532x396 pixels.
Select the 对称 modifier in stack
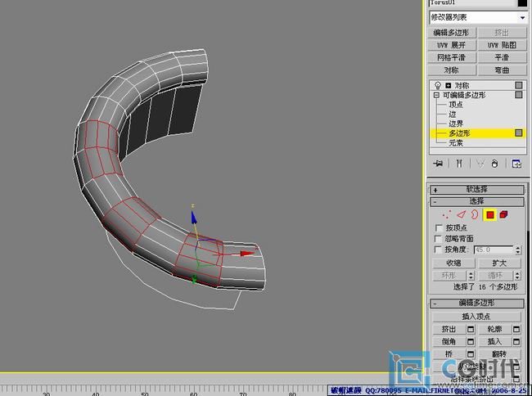[462, 85]
